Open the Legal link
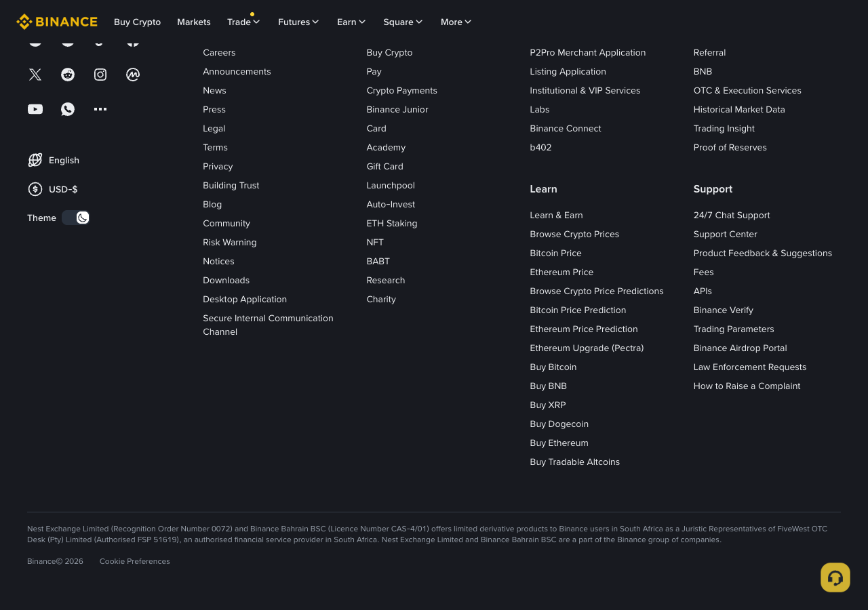 (x=214, y=128)
